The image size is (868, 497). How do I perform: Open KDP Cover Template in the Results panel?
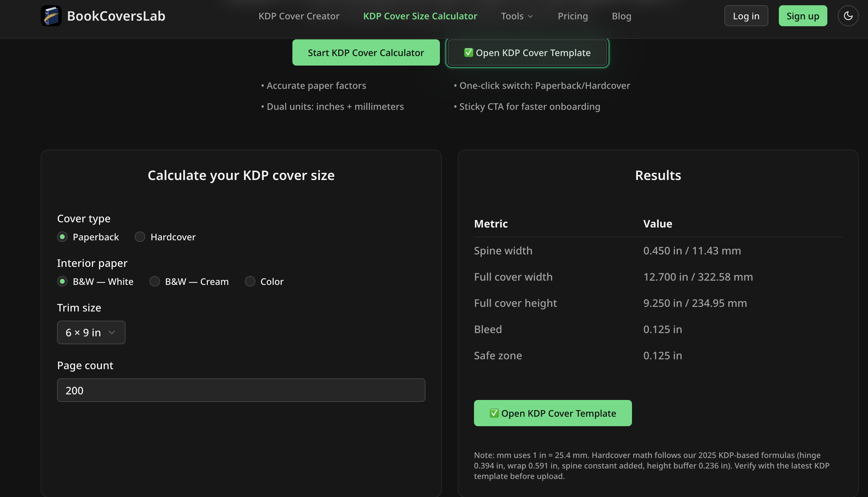[553, 413]
